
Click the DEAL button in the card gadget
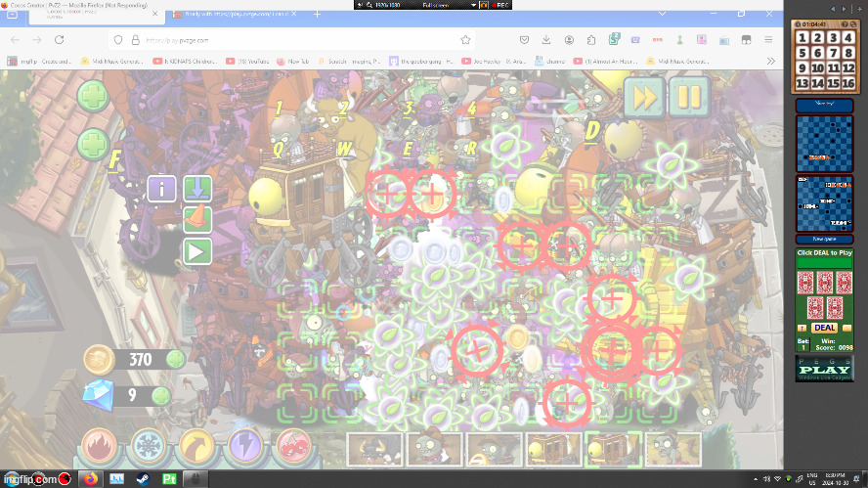(x=824, y=328)
